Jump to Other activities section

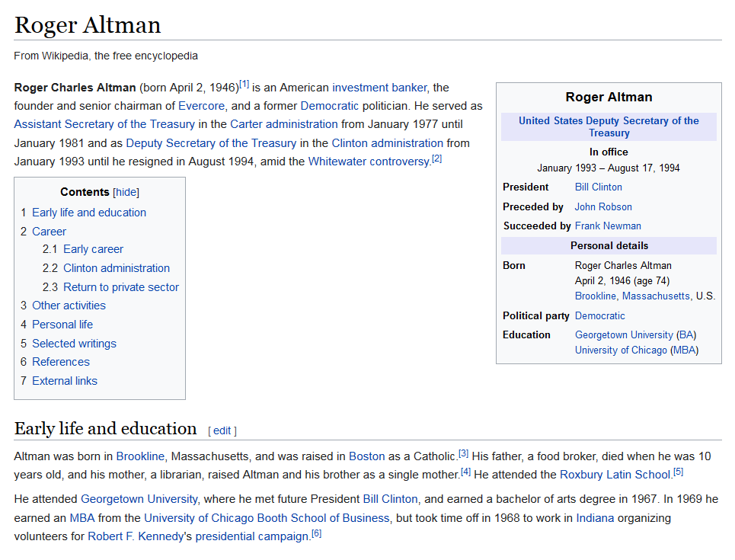(69, 306)
